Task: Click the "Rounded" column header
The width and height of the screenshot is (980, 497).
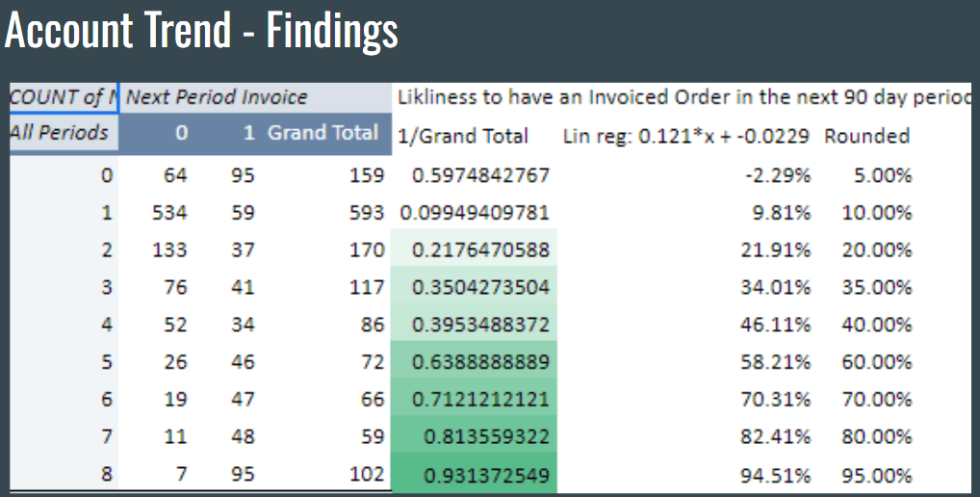Action: 866,136
